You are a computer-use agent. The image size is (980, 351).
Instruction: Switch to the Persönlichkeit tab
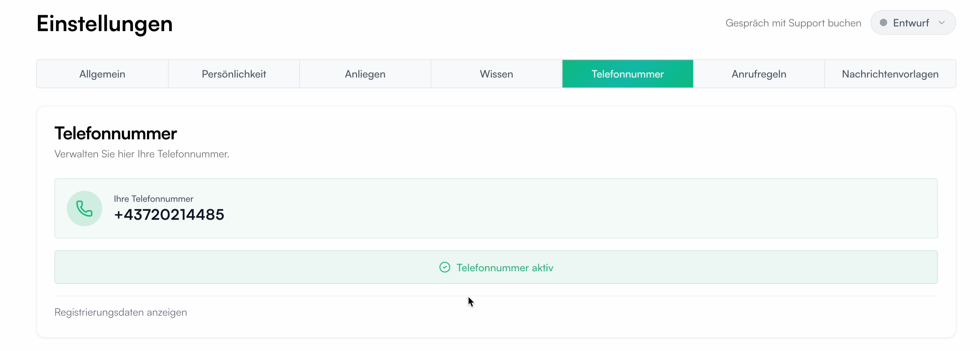coord(233,74)
